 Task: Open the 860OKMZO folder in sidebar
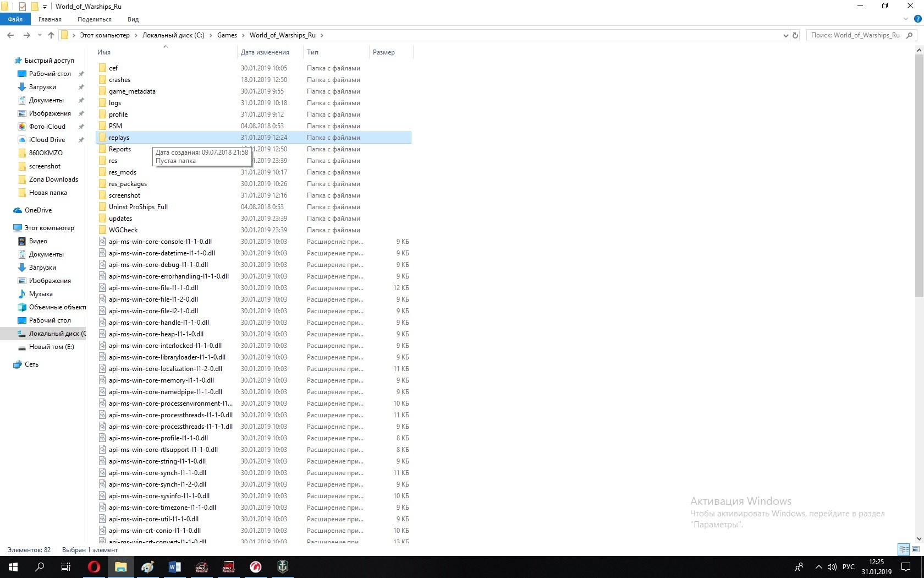coord(46,153)
